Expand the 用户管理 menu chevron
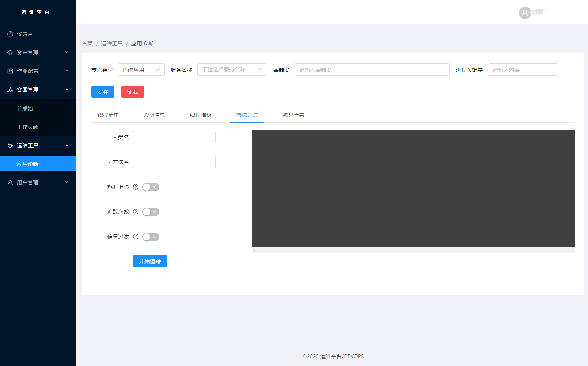 67,182
